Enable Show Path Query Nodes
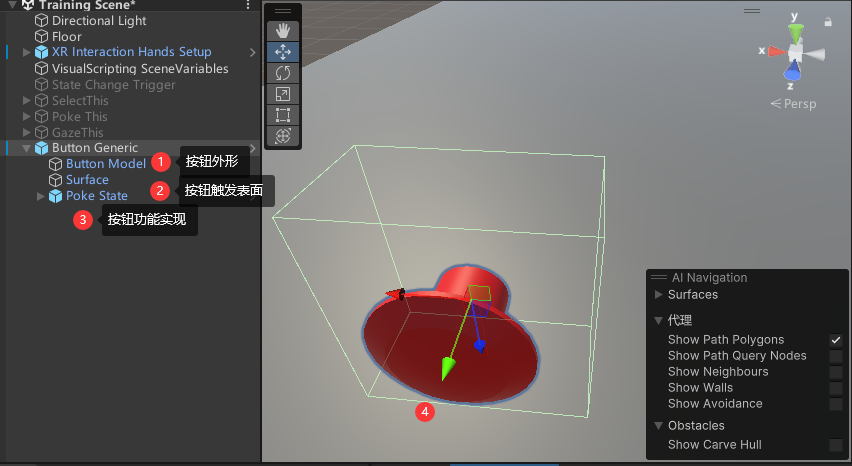Image resolution: width=852 pixels, height=466 pixels. pyautogui.click(x=835, y=356)
